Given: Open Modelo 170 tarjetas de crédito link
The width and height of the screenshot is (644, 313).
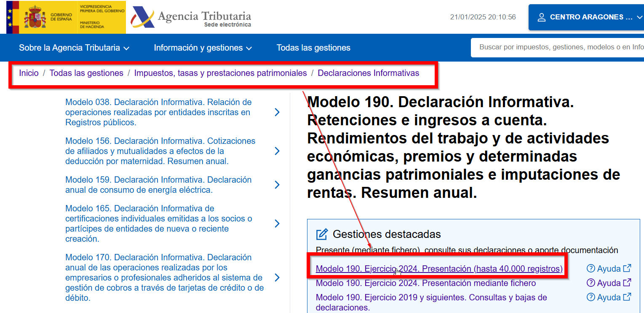Looking at the screenshot, I should pos(165,278).
